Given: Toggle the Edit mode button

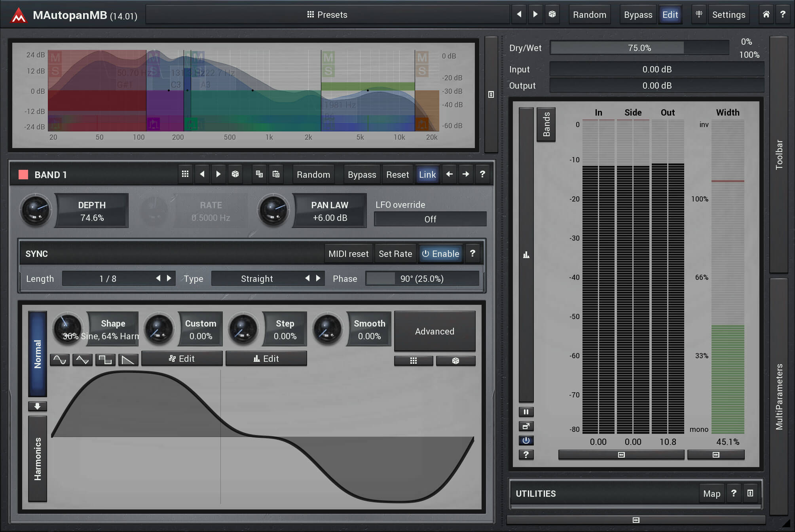Looking at the screenshot, I should (x=670, y=15).
